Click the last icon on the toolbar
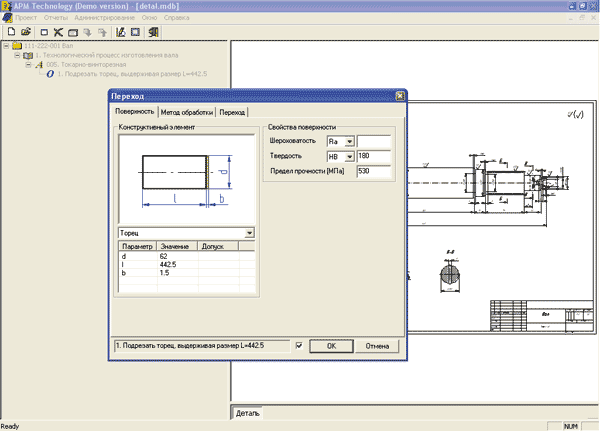Image resolution: width=600 pixels, height=431 pixels. tap(153, 33)
